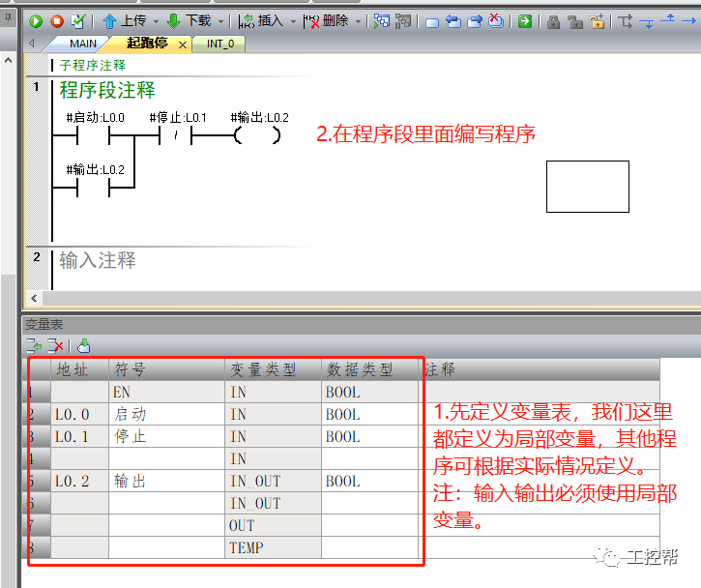The height and width of the screenshot is (588, 701).
Task: Click the pin icon on left panel
Action: [8, 17]
